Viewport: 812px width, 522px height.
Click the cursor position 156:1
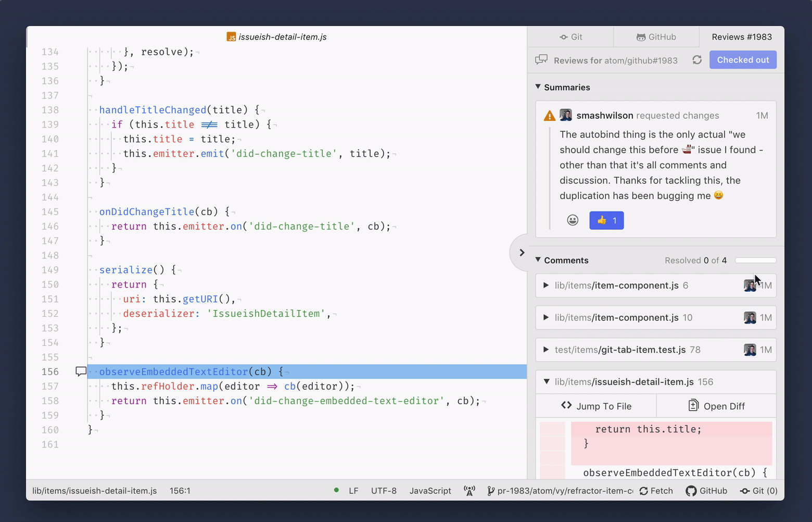180,491
